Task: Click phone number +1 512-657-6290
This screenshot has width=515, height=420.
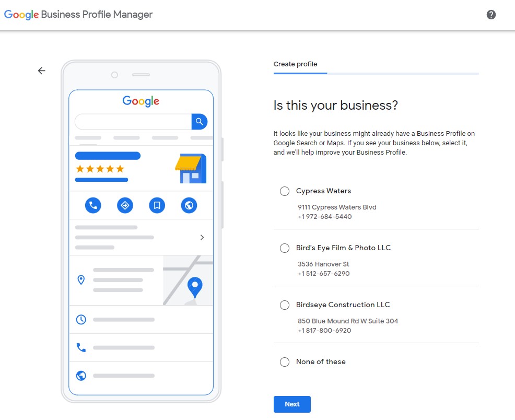Action: coord(323,274)
